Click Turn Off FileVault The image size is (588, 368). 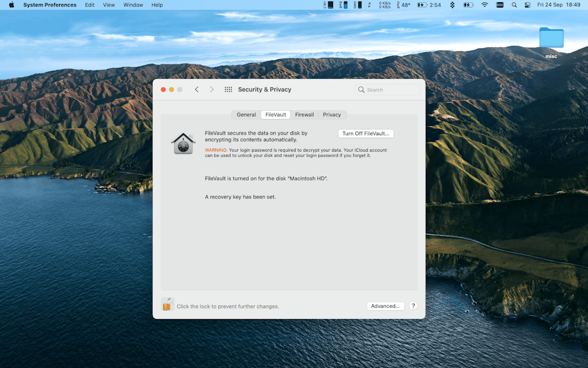[366, 133]
